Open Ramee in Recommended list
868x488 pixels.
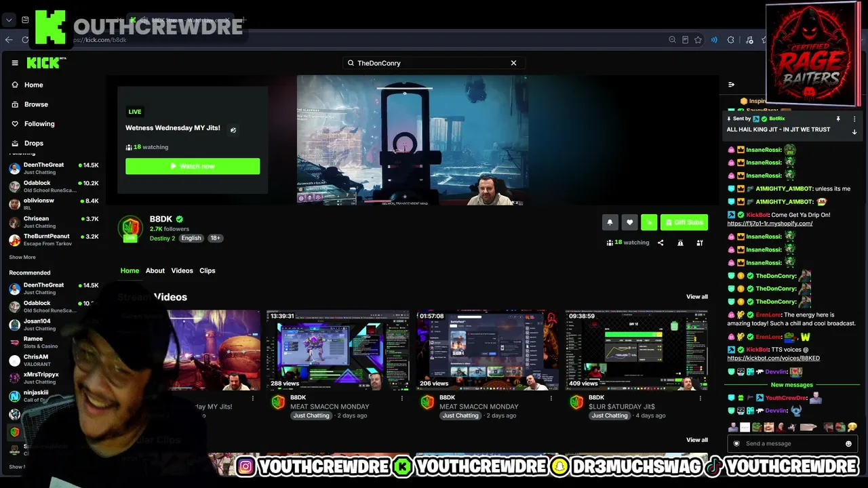(53, 342)
